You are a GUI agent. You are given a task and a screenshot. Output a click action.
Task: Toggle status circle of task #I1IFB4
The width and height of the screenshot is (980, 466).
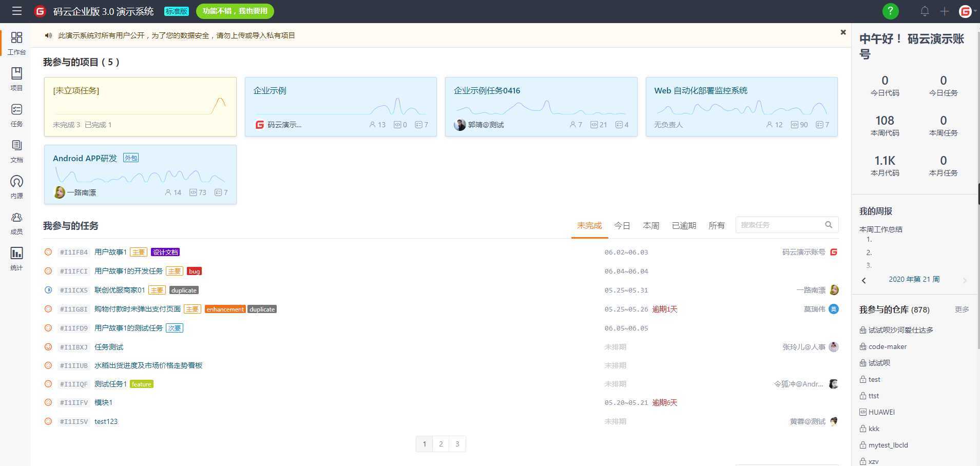pyautogui.click(x=48, y=252)
